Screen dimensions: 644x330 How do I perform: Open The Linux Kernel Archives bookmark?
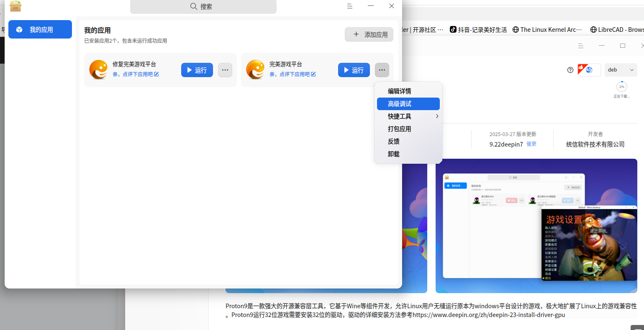(547, 29)
